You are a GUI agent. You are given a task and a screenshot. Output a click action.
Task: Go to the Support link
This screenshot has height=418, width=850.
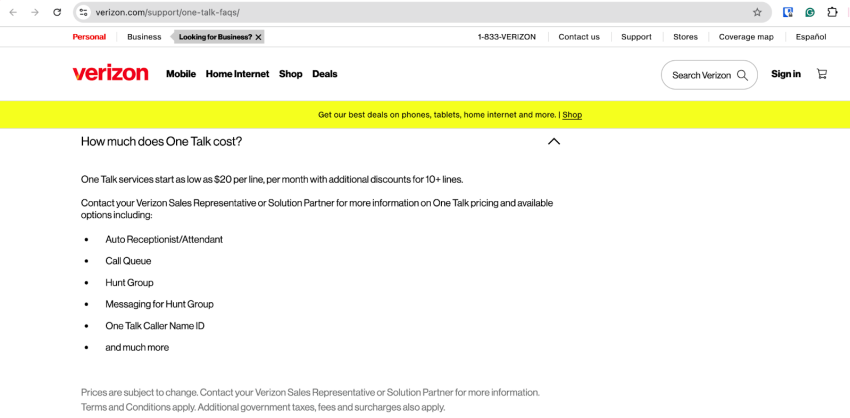[x=636, y=37]
